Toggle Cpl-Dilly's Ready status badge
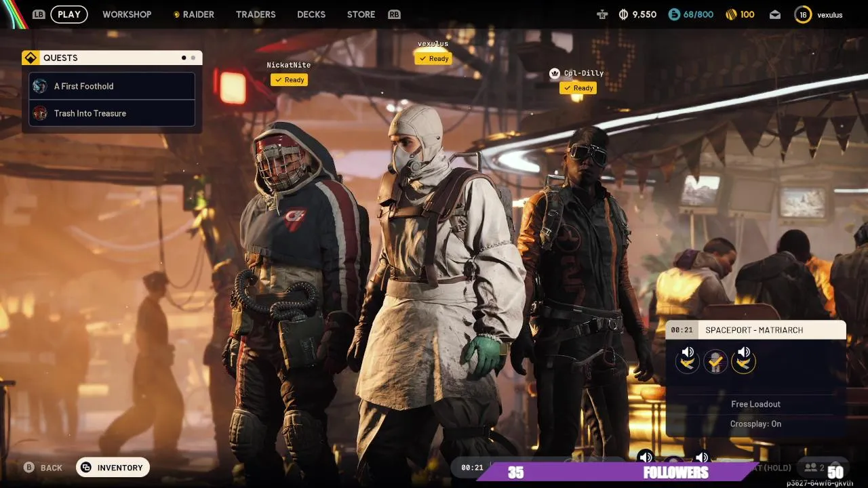The image size is (868, 488). [x=578, y=88]
